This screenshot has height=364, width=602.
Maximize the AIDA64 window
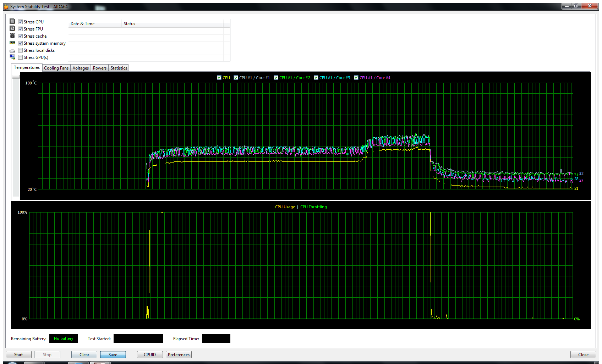[576, 6]
